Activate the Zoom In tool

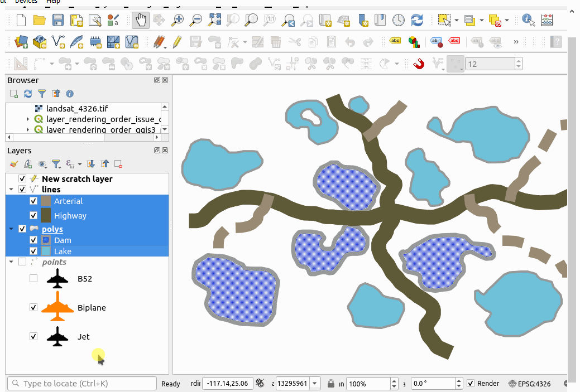(178, 20)
